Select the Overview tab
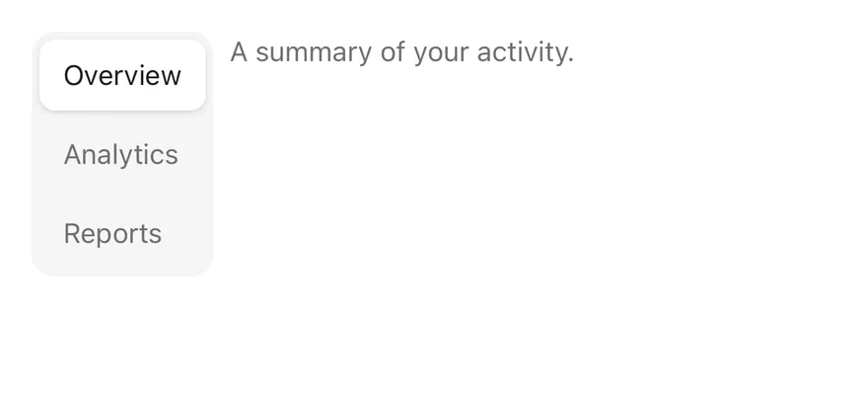 pyautogui.click(x=121, y=75)
